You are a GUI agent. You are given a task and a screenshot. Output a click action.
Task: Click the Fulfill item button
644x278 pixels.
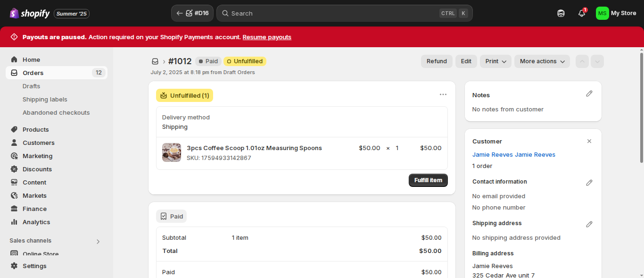(x=428, y=180)
